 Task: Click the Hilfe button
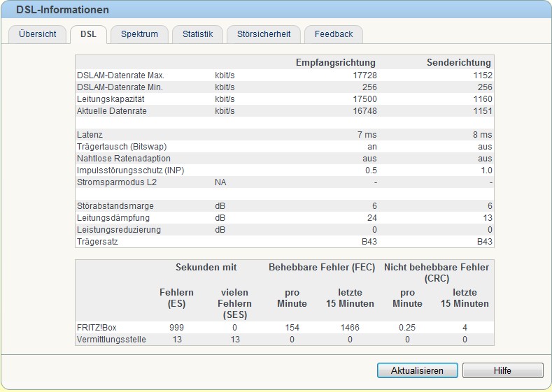(x=503, y=370)
